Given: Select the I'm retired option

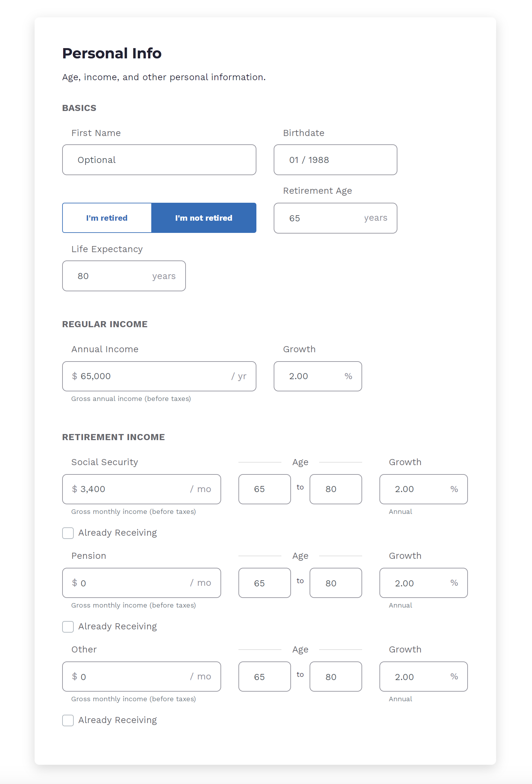Looking at the screenshot, I should pyautogui.click(x=106, y=218).
